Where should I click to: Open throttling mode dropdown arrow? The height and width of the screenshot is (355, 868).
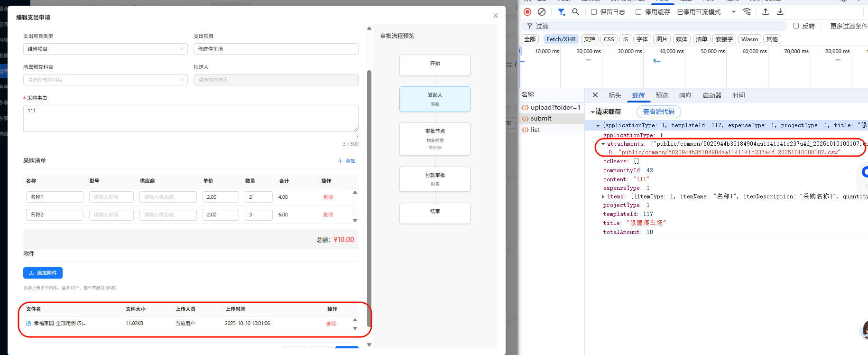click(733, 12)
